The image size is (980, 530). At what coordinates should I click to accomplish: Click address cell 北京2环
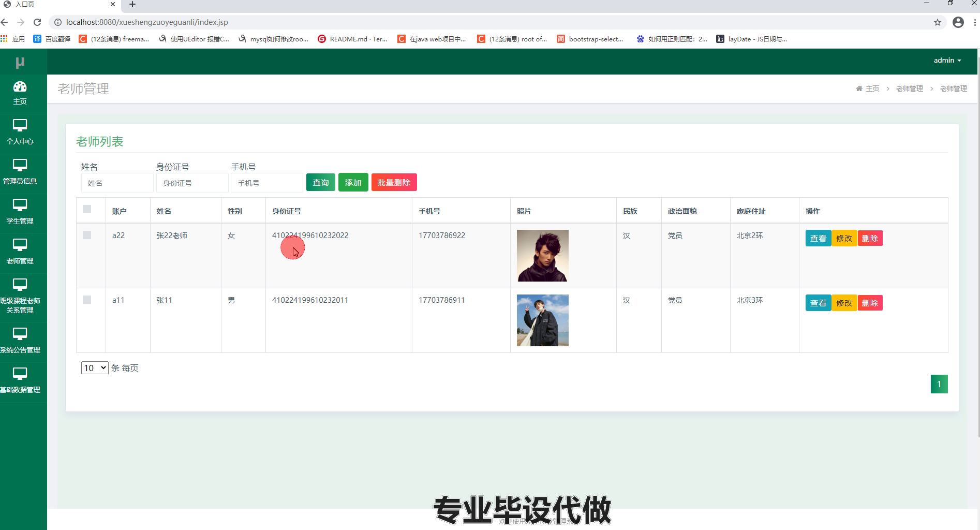pyautogui.click(x=750, y=235)
